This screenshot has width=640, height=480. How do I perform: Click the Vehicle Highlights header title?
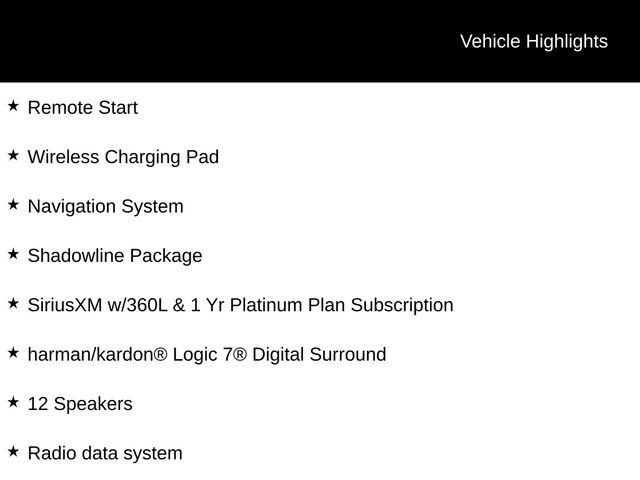[x=533, y=41]
